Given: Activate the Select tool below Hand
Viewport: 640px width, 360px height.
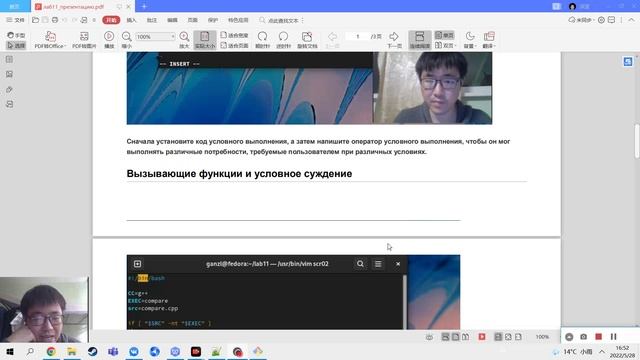Looking at the screenshot, I should point(16,46).
